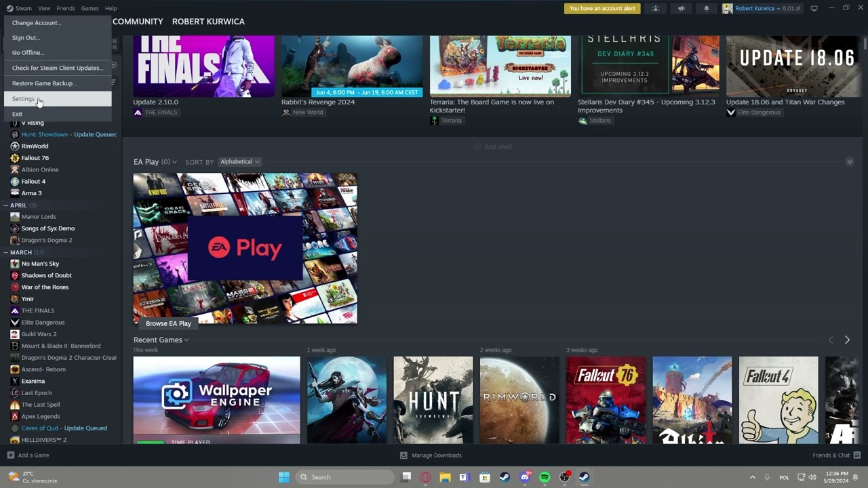Viewport: 868px width, 488px height.
Task: Click the Apex Legends icon in sidebar
Action: tap(15, 416)
